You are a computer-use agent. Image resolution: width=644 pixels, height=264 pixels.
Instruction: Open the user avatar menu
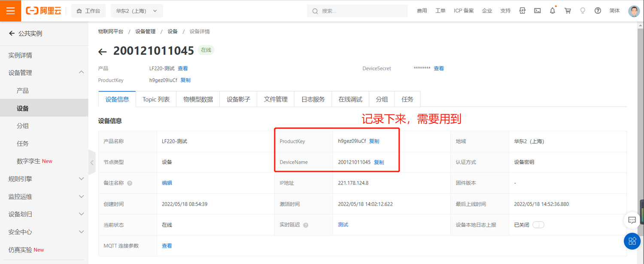pyautogui.click(x=634, y=11)
